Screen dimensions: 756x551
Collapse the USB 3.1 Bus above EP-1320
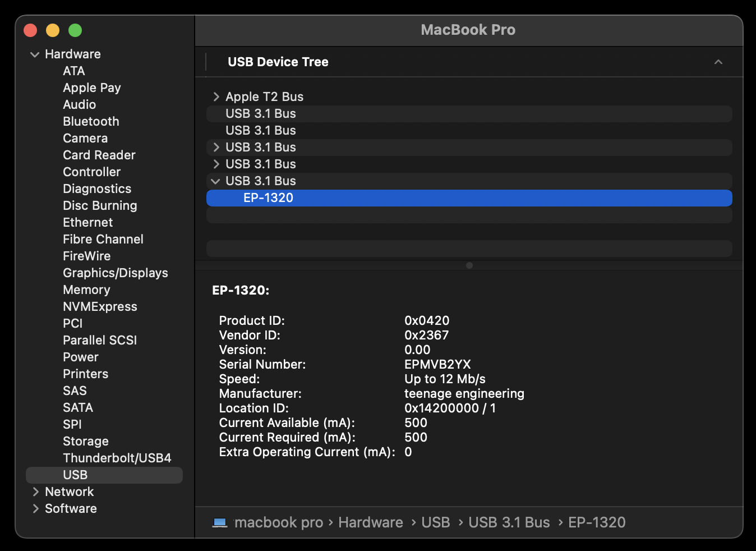click(x=215, y=181)
